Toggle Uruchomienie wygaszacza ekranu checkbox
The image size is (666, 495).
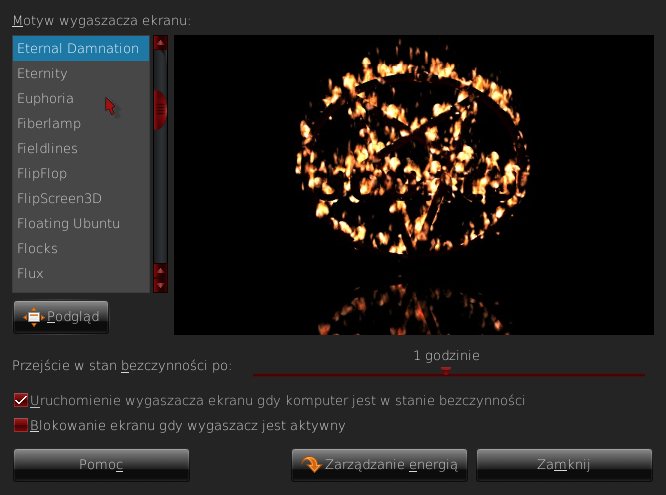coord(20,400)
